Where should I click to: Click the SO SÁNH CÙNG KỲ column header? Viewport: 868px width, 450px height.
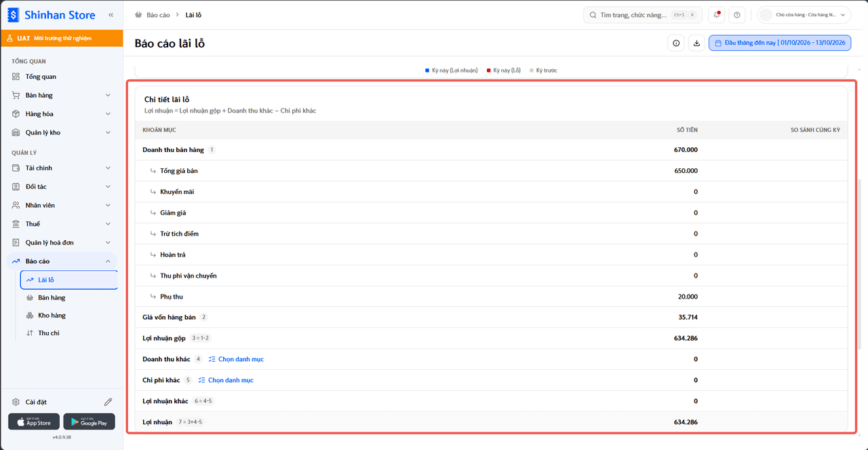[x=815, y=130]
